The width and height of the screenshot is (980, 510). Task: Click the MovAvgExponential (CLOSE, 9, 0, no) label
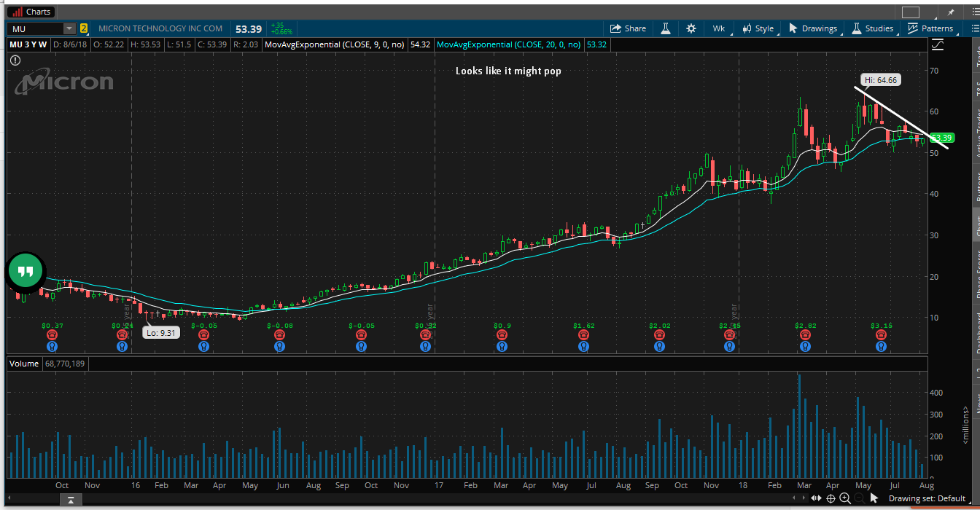[x=334, y=44]
